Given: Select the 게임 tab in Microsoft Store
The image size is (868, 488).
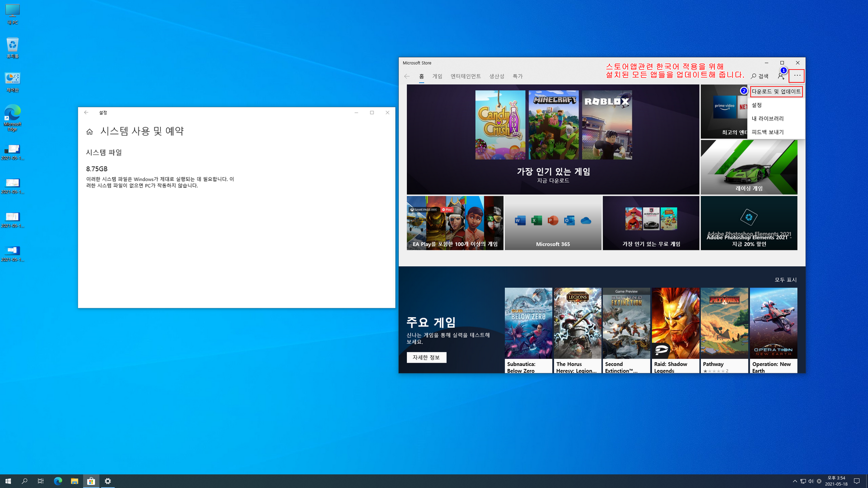Looking at the screenshot, I should click(x=437, y=76).
